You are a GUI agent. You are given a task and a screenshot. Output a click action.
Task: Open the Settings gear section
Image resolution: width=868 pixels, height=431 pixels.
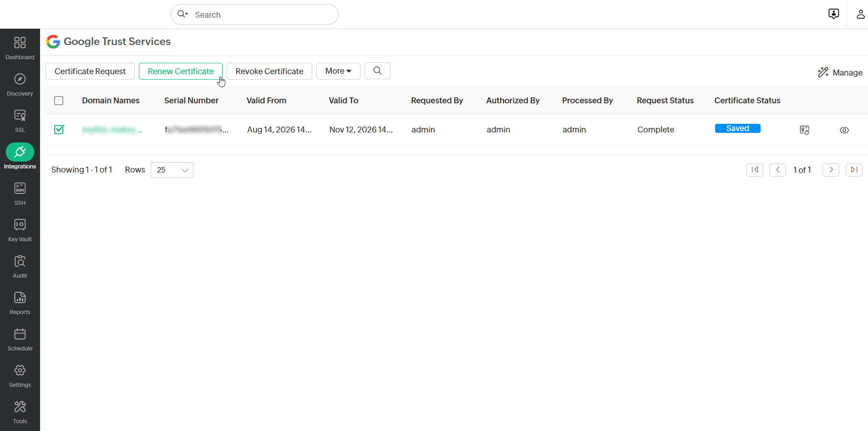(x=20, y=375)
